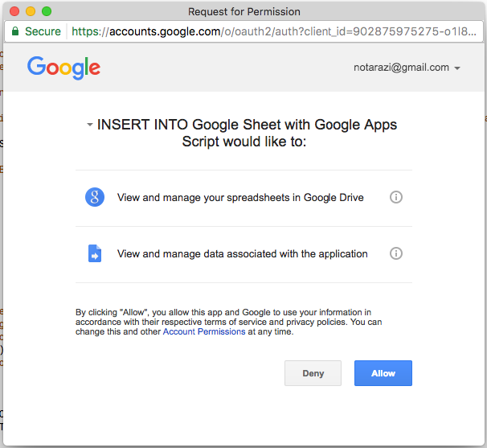Click the 'By clicking "Allow"' disclaimer paragraph
The width and height of the screenshot is (487, 448).
tap(228, 322)
